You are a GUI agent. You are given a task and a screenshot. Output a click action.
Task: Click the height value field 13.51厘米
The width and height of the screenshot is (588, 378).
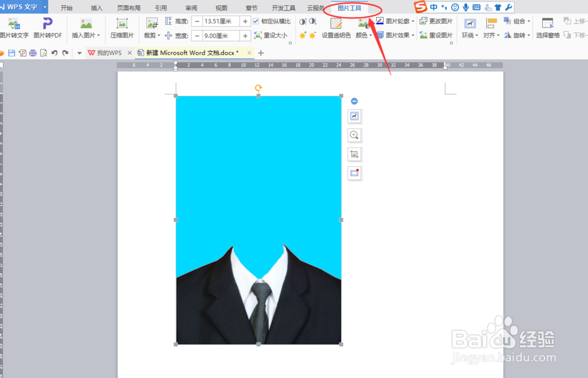click(x=221, y=21)
